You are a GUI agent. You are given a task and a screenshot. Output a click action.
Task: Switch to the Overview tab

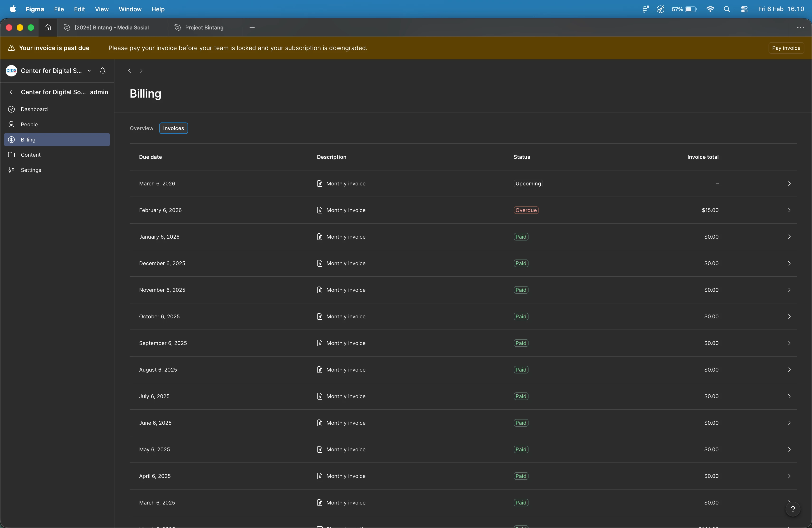coord(141,128)
